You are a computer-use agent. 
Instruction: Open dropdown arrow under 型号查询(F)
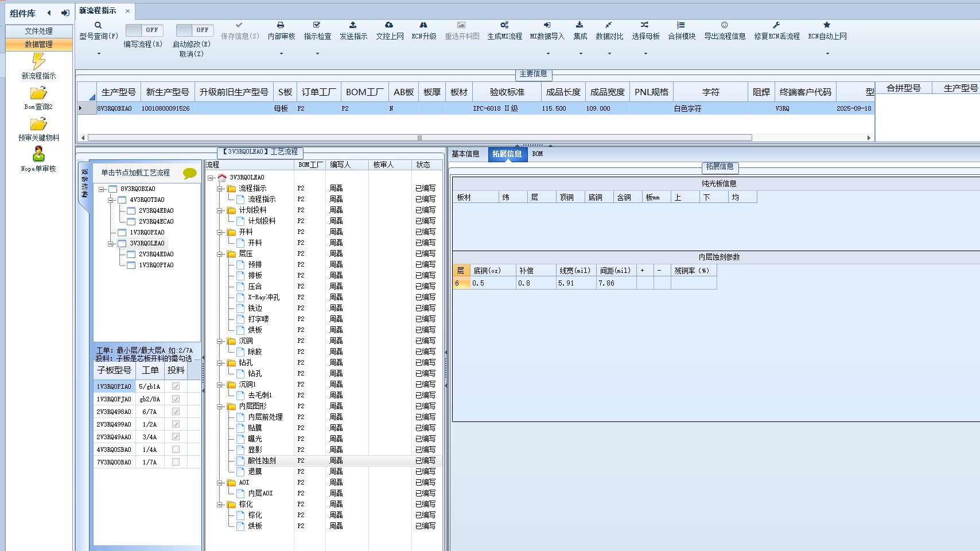[99, 54]
